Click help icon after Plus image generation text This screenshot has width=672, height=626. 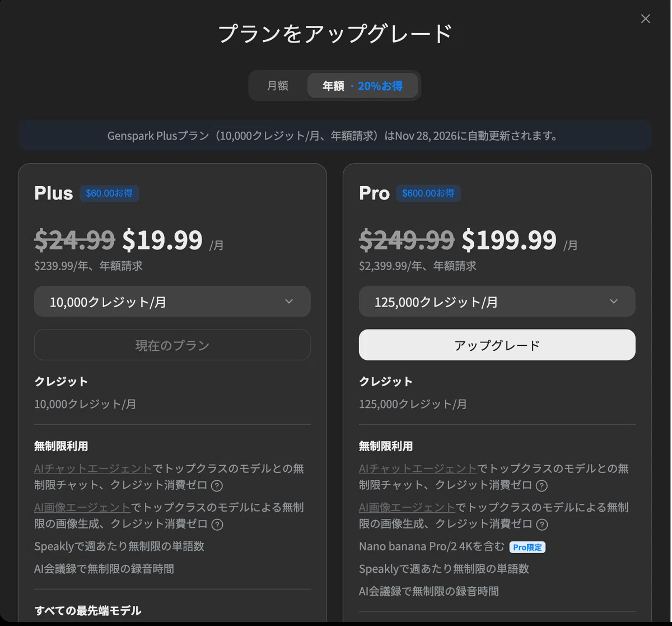click(217, 525)
